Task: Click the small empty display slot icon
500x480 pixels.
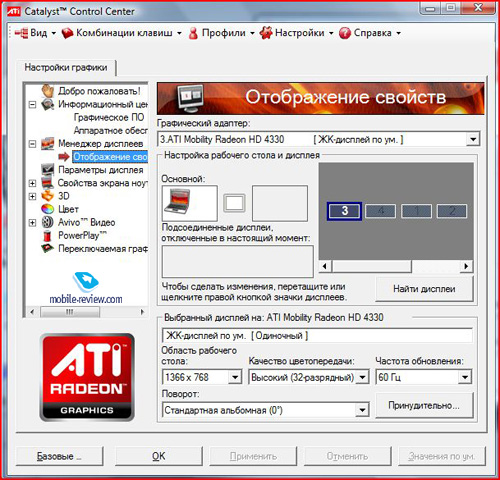Action: (234, 203)
